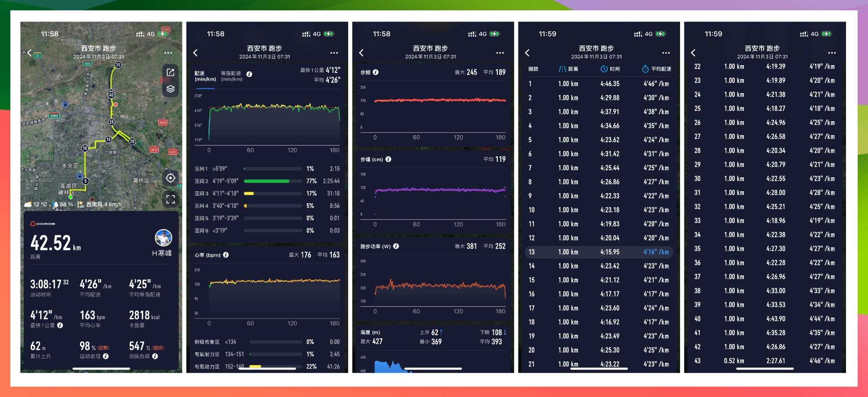Open more options on the pace chart screen
This screenshot has height=397, width=868.
(334, 53)
